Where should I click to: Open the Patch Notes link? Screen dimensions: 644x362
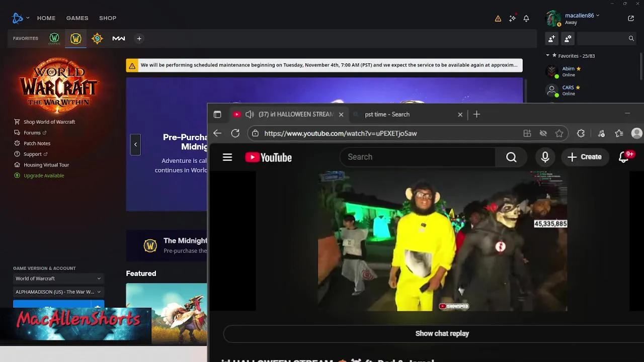coord(37,144)
